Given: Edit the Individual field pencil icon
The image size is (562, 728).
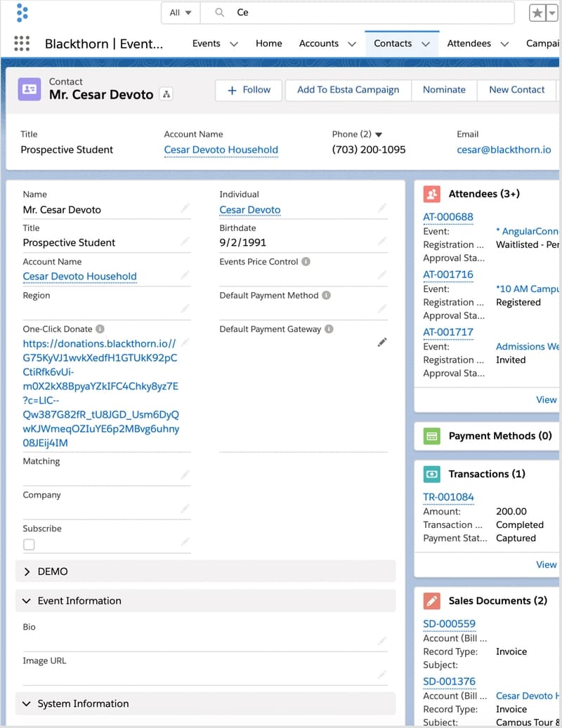Looking at the screenshot, I should (x=381, y=208).
